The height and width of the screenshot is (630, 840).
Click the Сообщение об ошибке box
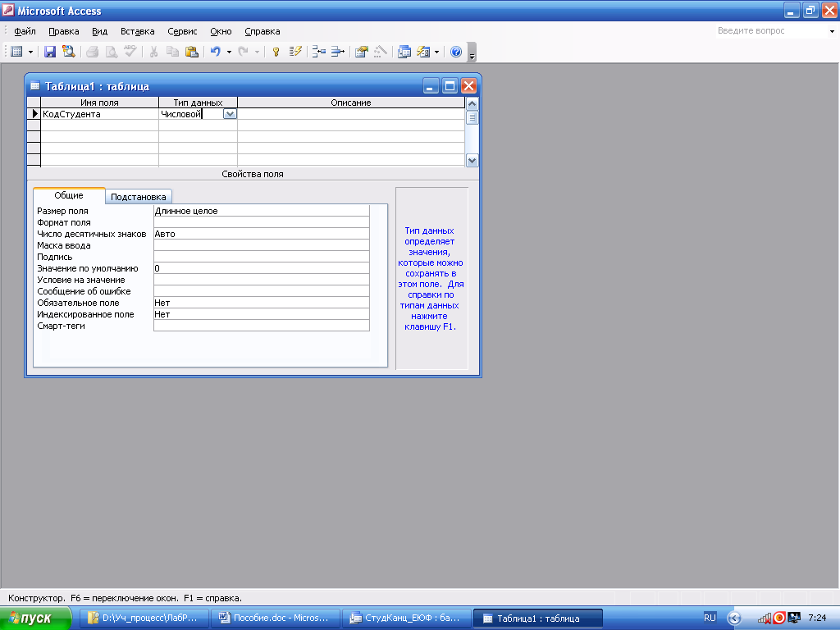pos(262,291)
